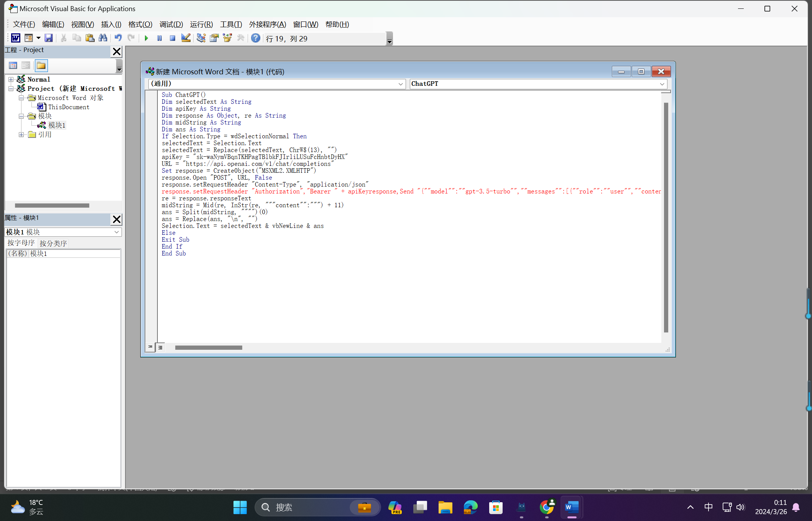
Task: Select ThisDocument in project tree
Action: point(69,107)
